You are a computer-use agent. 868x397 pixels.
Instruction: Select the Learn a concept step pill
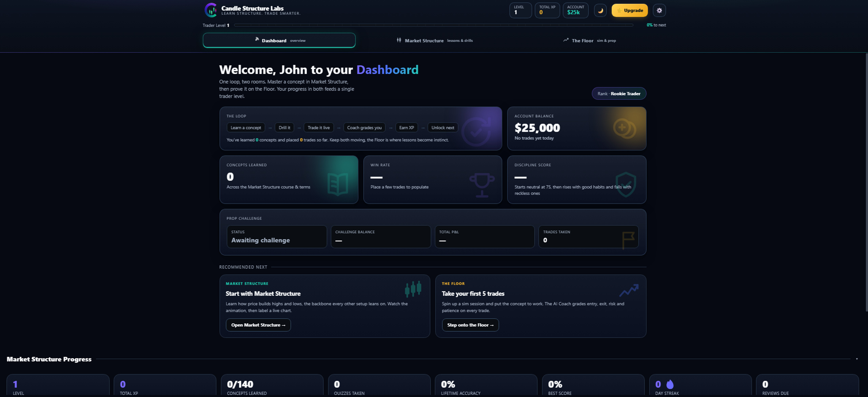[246, 128]
